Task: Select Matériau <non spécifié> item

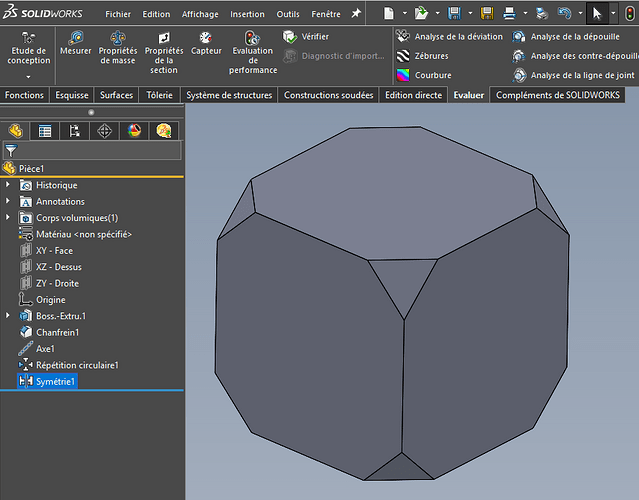Action: point(75,234)
